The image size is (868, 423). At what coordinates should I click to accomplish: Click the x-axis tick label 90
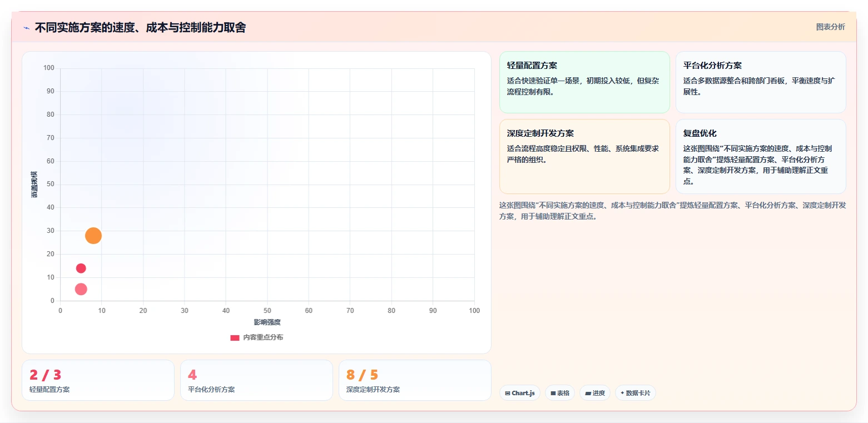(433, 311)
